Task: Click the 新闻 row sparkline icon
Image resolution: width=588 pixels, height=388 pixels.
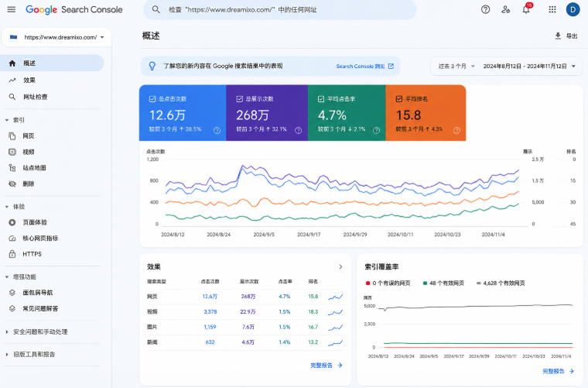Action: (335, 342)
